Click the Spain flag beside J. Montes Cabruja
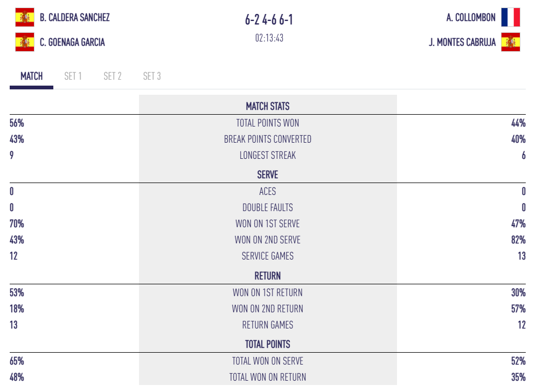 [510, 42]
